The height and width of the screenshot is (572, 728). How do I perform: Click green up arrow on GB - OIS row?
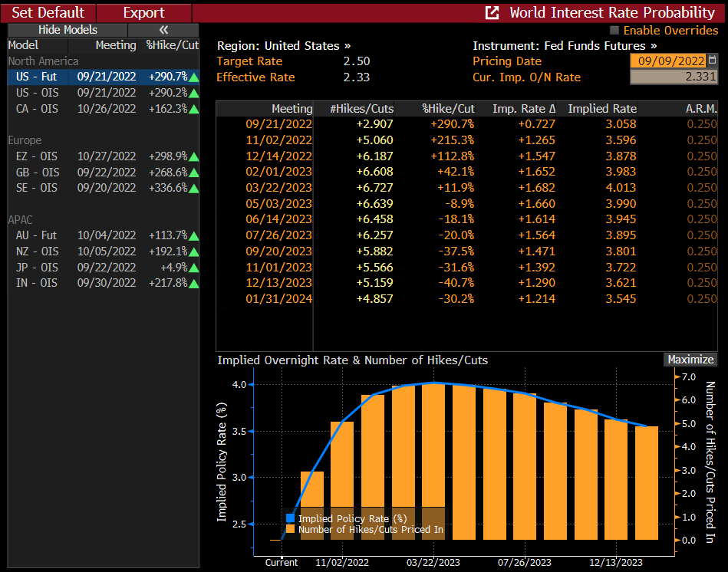(194, 173)
